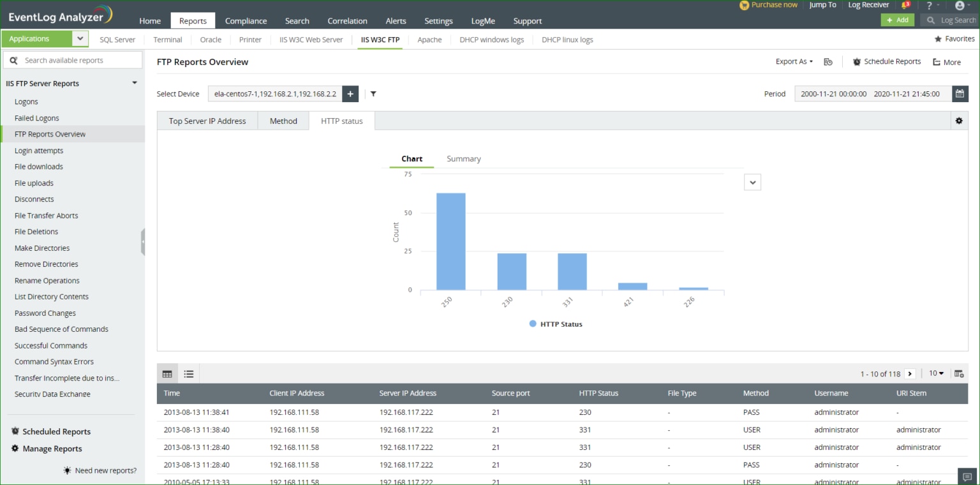Open the Failed Logons report
Viewport: 980px width, 485px height.
pos(36,117)
